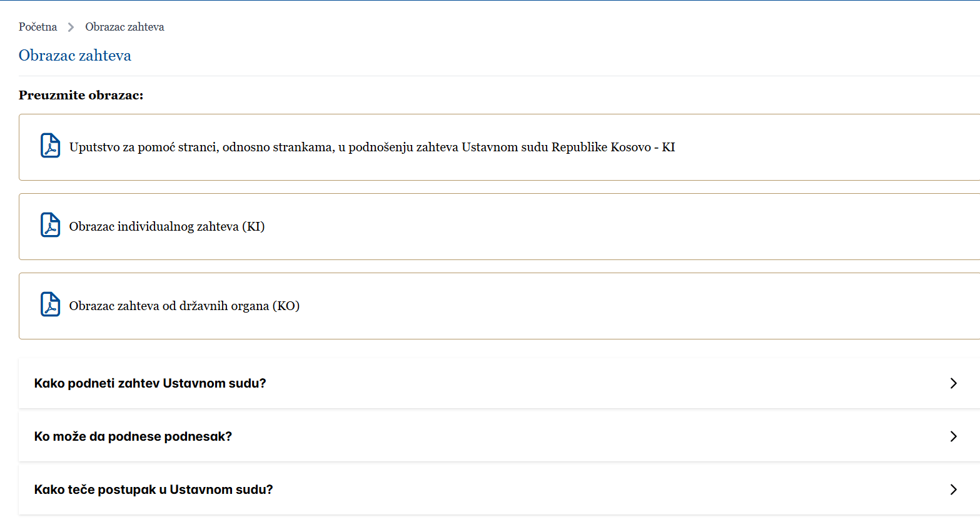Select the Obrazac zahteva breadcrumb item
Viewport: 980px width, 522px height.
(x=124, y=27)
